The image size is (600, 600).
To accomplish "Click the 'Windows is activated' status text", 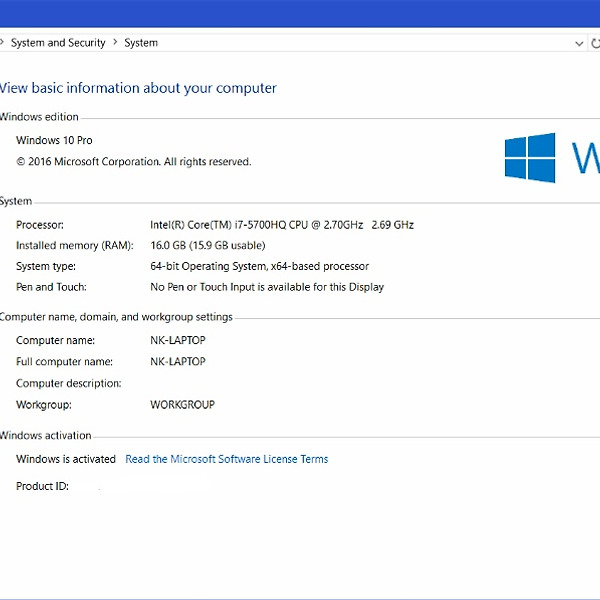I will pyautogui.click(x=66, y=459).
